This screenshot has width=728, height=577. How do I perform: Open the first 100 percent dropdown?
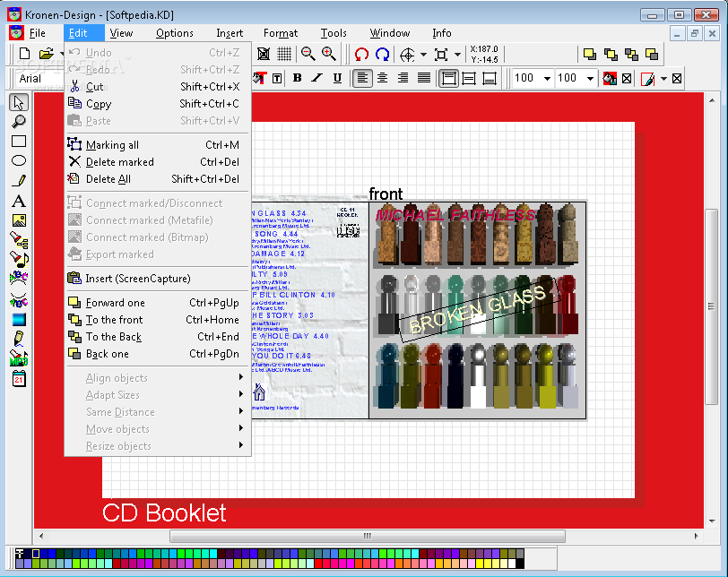click(548, 78)
